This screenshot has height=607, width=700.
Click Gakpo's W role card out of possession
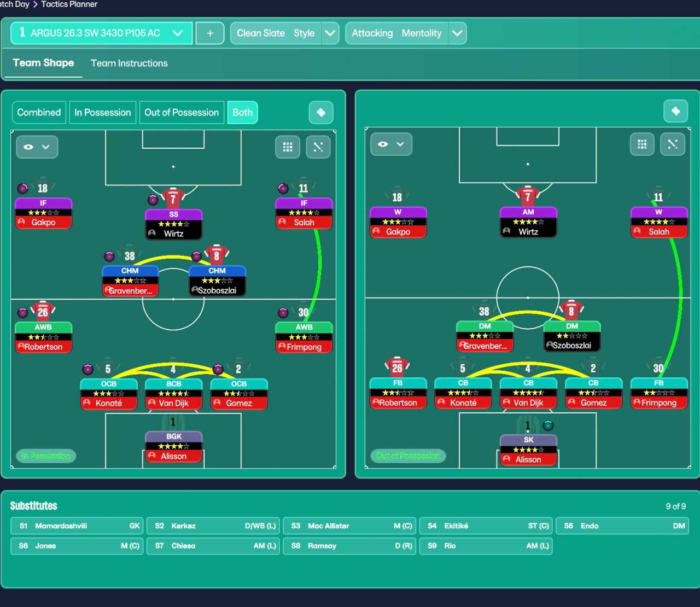click(x=398, y=222)
